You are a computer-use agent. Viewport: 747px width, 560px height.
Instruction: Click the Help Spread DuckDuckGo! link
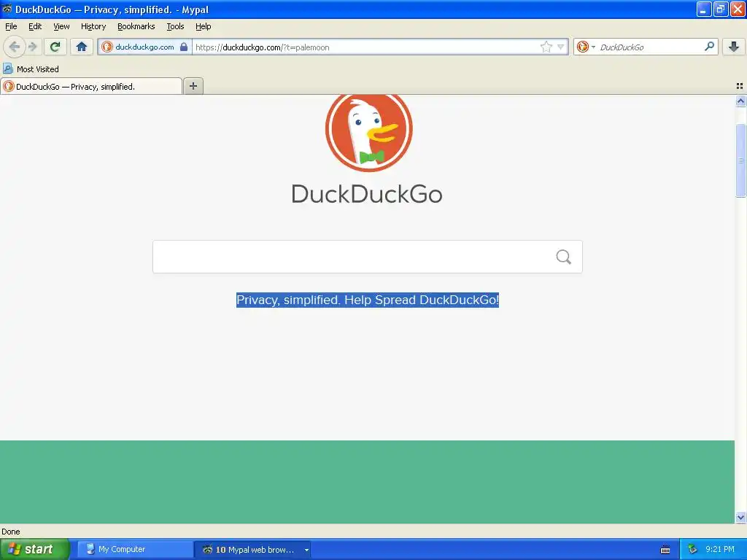[x=422, y=300]
